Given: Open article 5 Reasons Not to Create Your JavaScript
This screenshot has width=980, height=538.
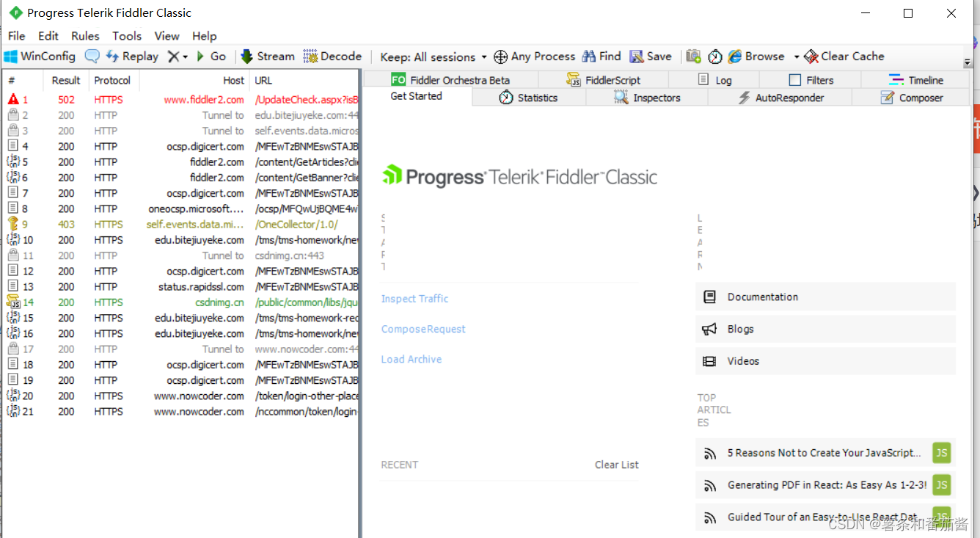Looking at the screenshot, I should click(x=824, y=453).
